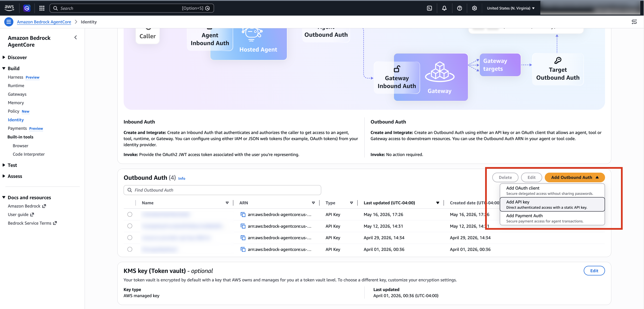Screen dimensions: 644x309
Task: Open the AWS home logo
Action: [x=9, y=8]
